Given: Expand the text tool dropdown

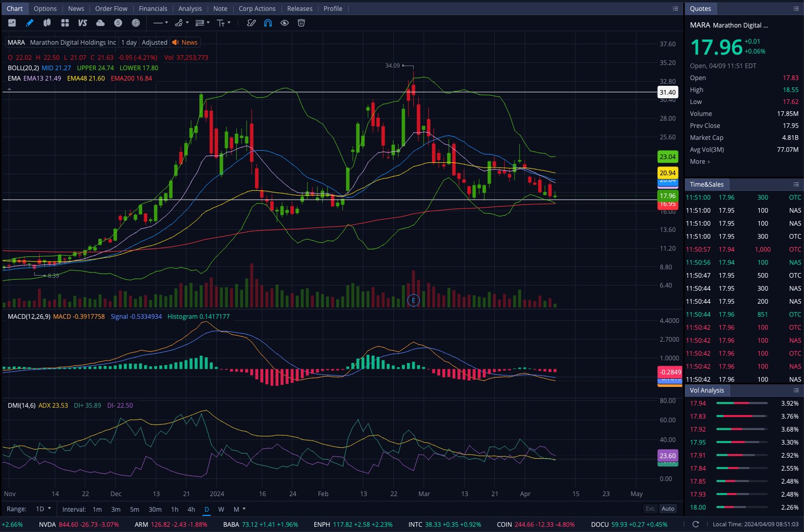Looking at the screenshot, I should point(224,23).
